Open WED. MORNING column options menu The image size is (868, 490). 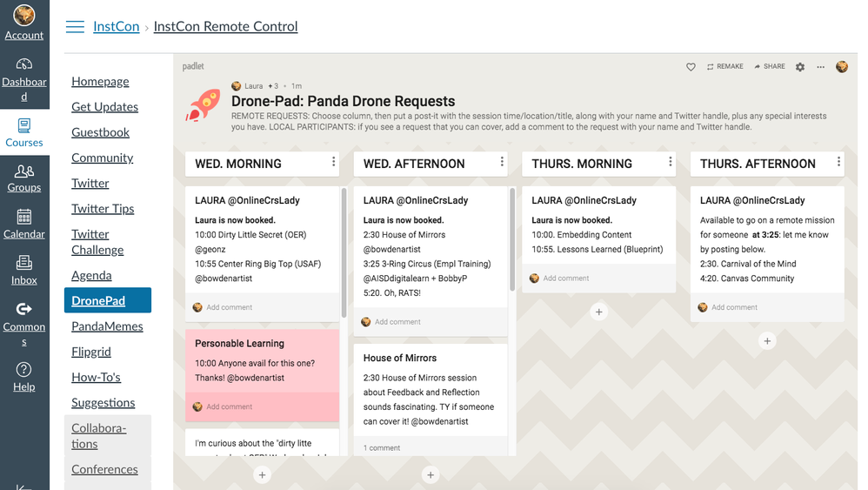(333, 161)
